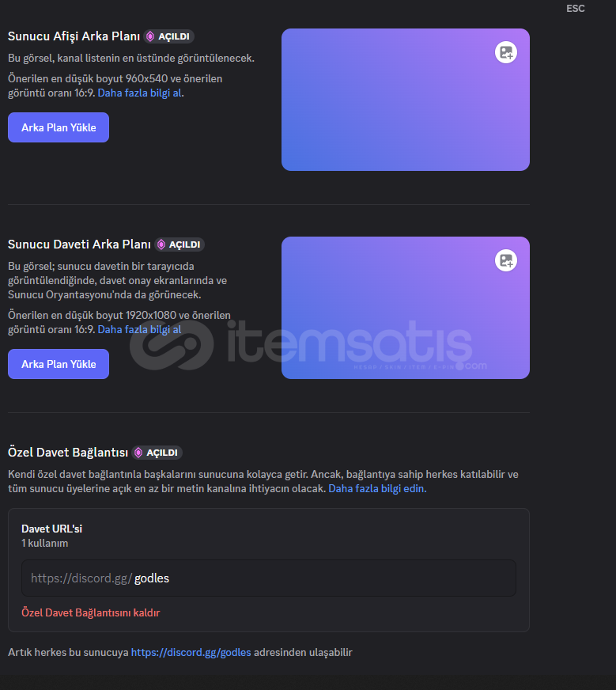Click the upload image icon on server banner preview
The image size is (616, 690).
[506, 52]
